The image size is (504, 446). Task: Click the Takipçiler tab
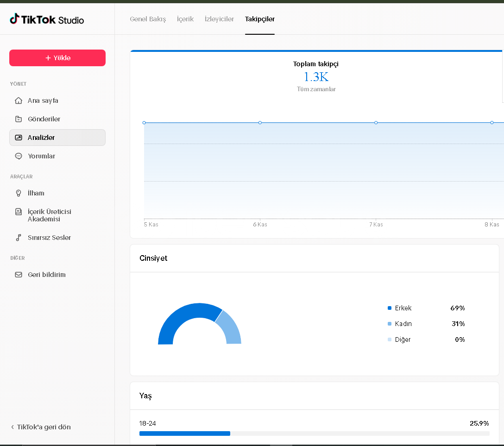260,19
